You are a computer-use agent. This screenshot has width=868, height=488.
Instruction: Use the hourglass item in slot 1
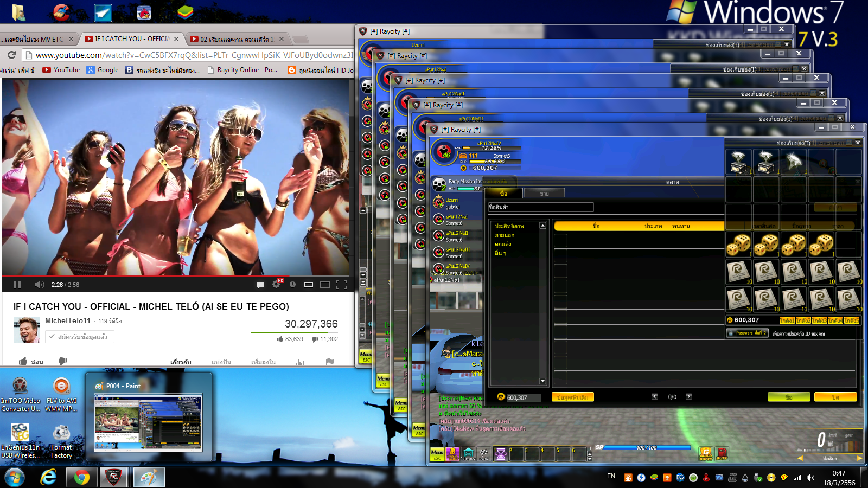pyautogui.click(x=501, y=454)
